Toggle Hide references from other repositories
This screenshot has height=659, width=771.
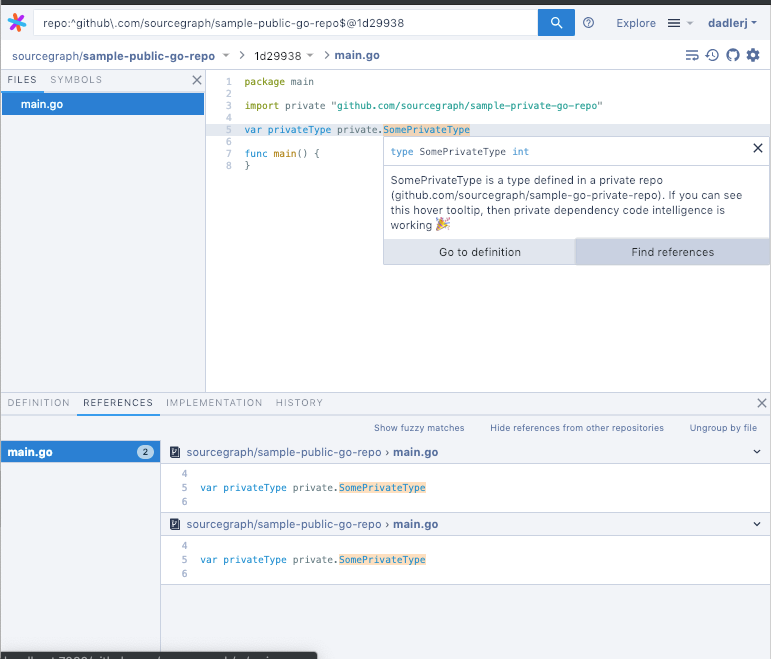tap(577, 428)
